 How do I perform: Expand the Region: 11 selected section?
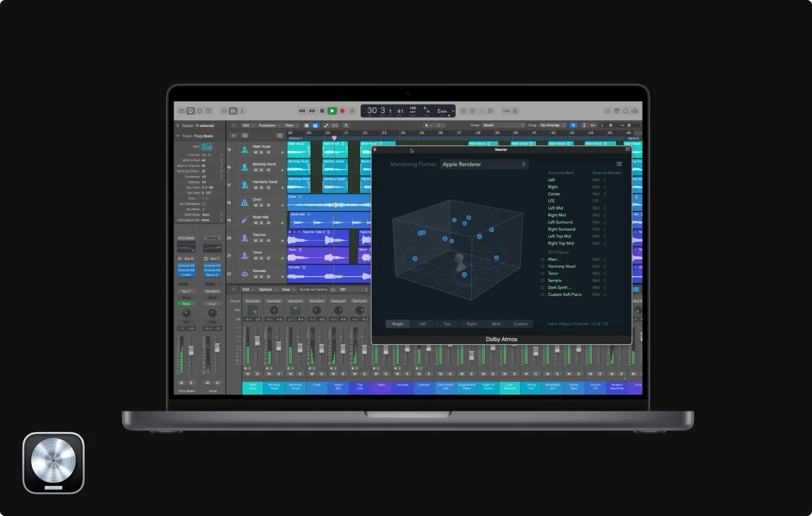click(x=178, y=126)
